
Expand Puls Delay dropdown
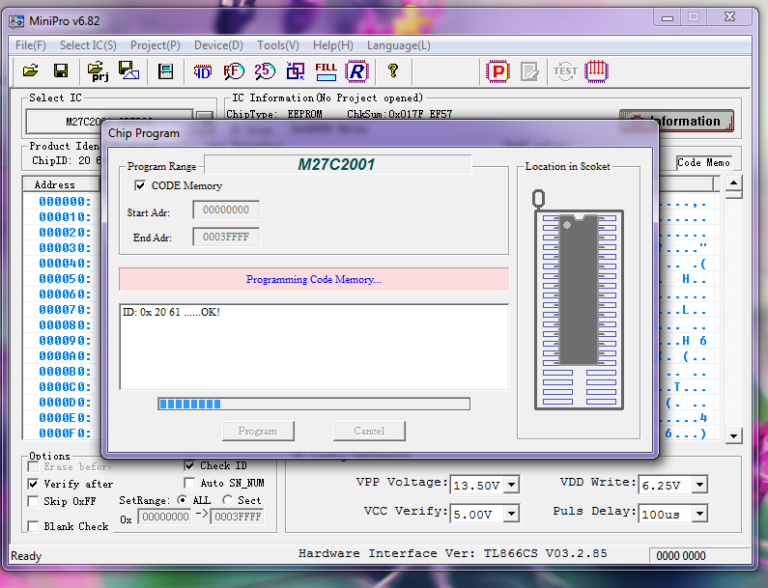700,514
